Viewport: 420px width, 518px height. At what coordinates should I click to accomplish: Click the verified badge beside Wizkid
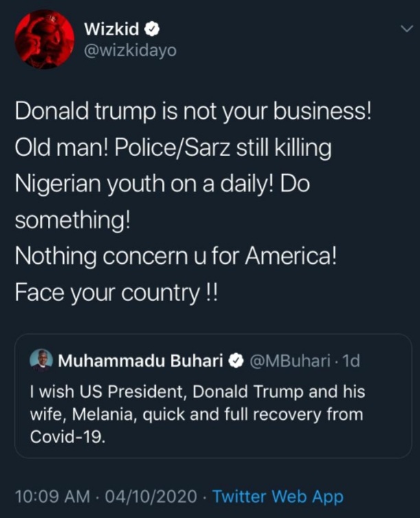(155, 29)
